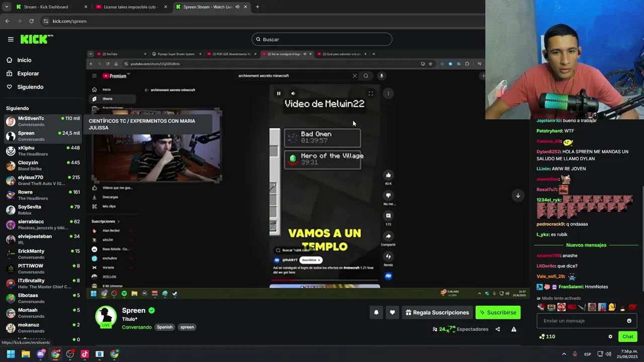
Task: Click the green Chat send button
Action: (x=627, y=336)
